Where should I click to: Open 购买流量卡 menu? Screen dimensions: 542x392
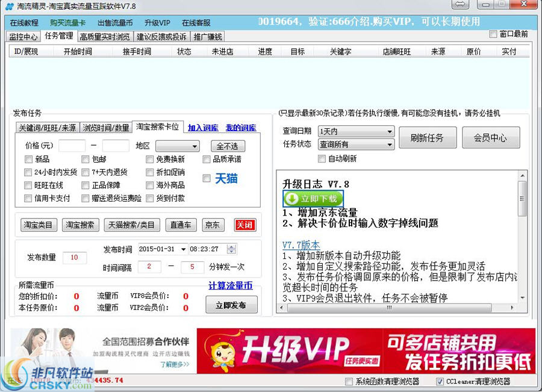click(67, 23)
